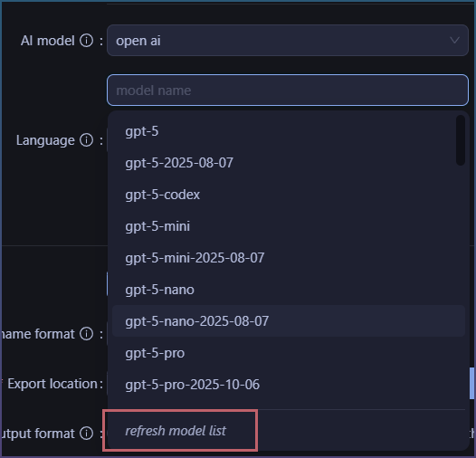Select gpt-5-pro from the dropdown

pos(289,353)
